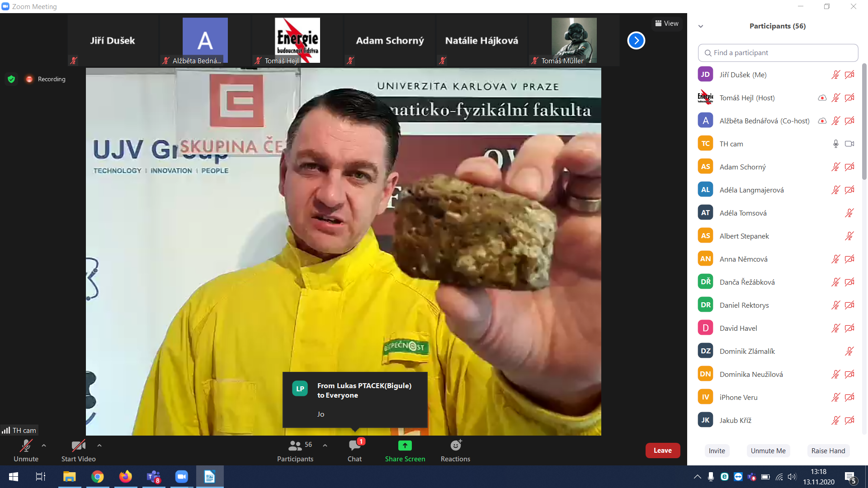The image size is (868, 488).
Task: Show next page of video thumbnails
Action: pyautogui.click(x=636, y=41)
